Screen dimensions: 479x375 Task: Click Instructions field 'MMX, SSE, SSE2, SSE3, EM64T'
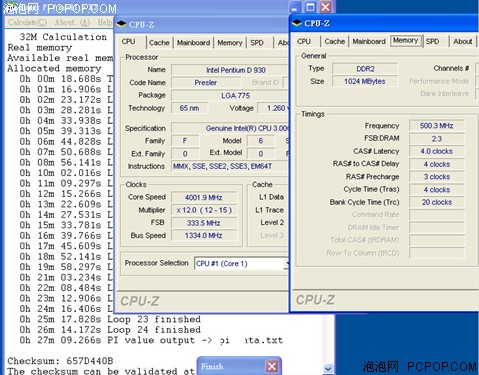(230, 166)
